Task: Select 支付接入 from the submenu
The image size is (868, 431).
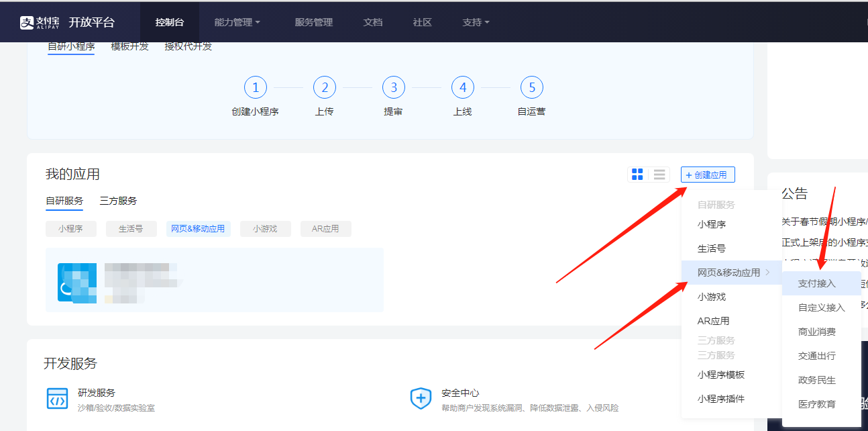Action: pyautogui.click(x=816, y=283)
